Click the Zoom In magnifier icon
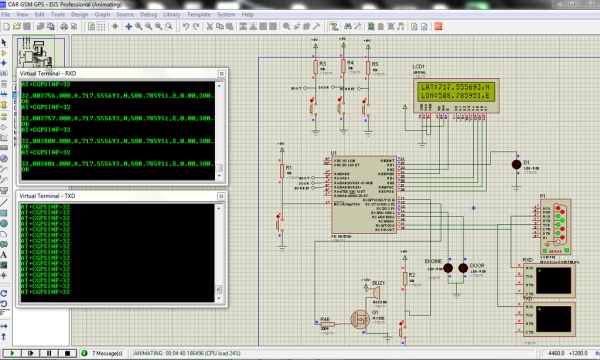This screenshot has height=360, width=600. [x=139, y=26]
